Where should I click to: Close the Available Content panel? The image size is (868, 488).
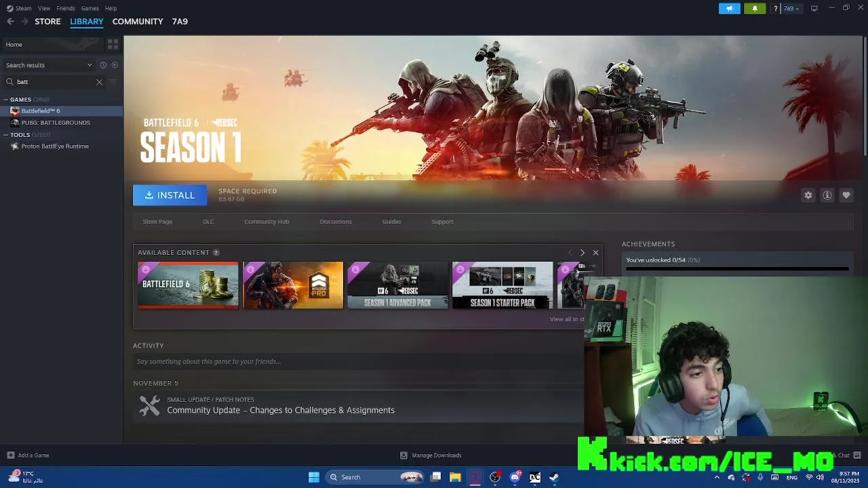click(595, 253)
